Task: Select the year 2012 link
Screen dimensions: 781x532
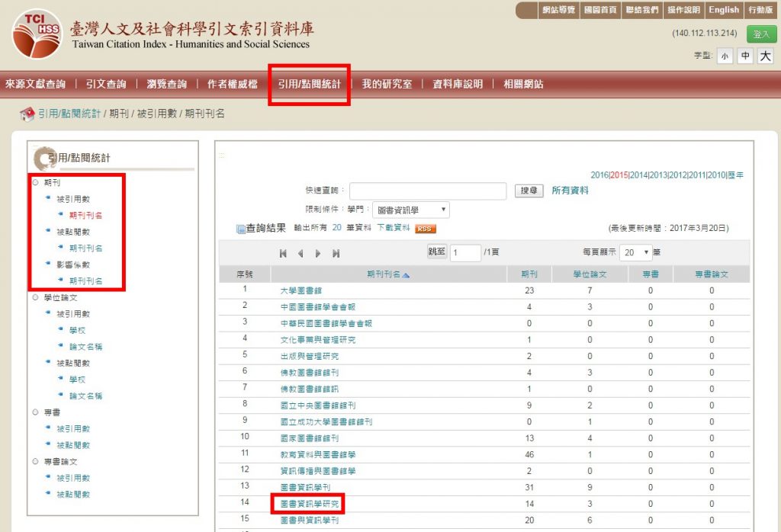Action: coord(677,175)
